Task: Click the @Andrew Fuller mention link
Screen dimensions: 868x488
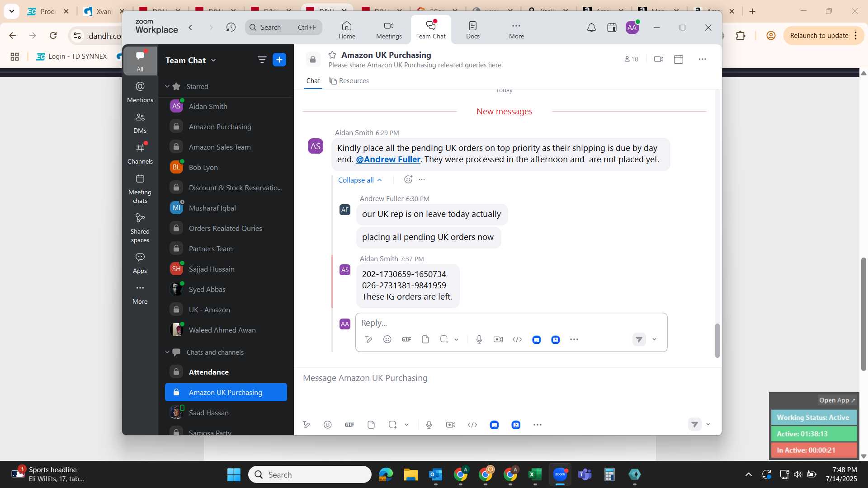Action: coord(388,160)
